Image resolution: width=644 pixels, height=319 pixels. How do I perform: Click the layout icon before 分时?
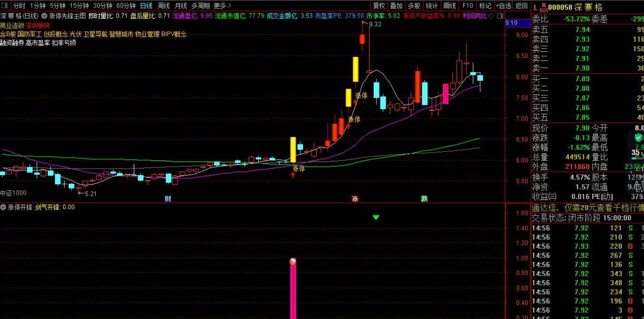point(5,6)
